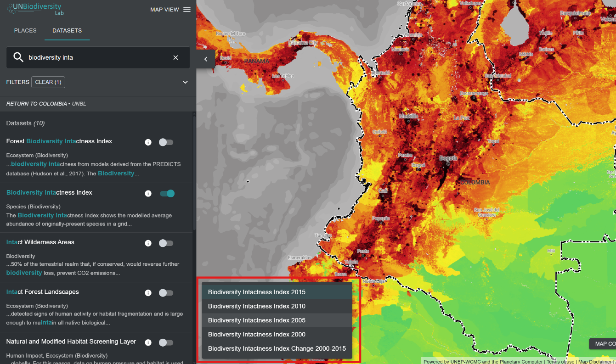
Task: Show info for Biodiversity Intactness Index dataset
Action: 148,194
